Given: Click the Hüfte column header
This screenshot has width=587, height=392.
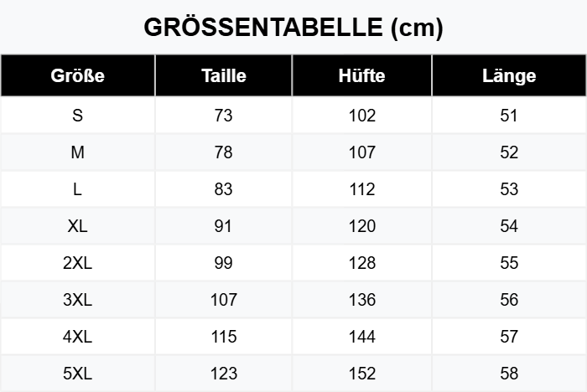Looking at the screenshot, I should tap(361, 75).
